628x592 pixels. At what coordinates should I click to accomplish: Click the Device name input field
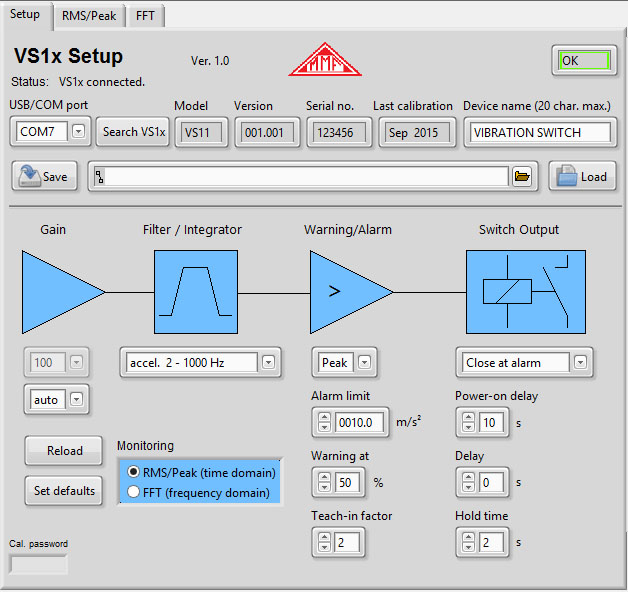[x=540, y=132]
